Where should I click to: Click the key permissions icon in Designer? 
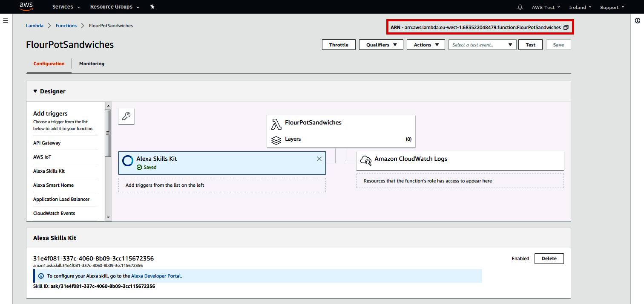coord(126,116)
